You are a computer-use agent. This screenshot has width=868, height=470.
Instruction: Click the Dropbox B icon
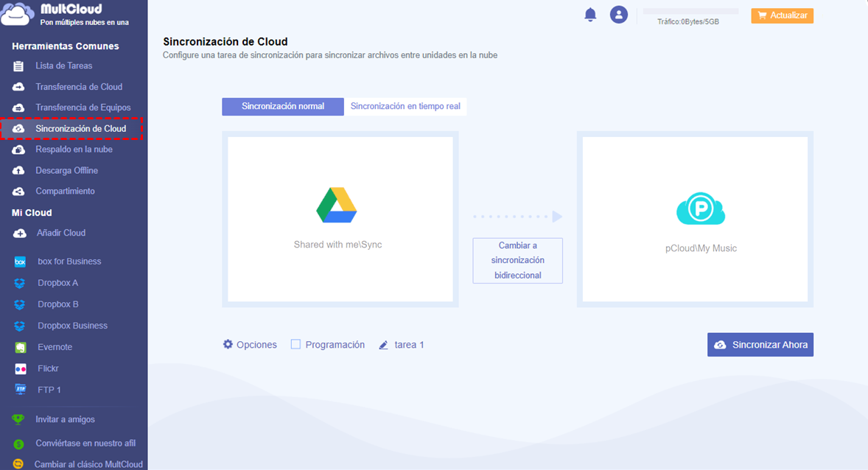(20, 304)
